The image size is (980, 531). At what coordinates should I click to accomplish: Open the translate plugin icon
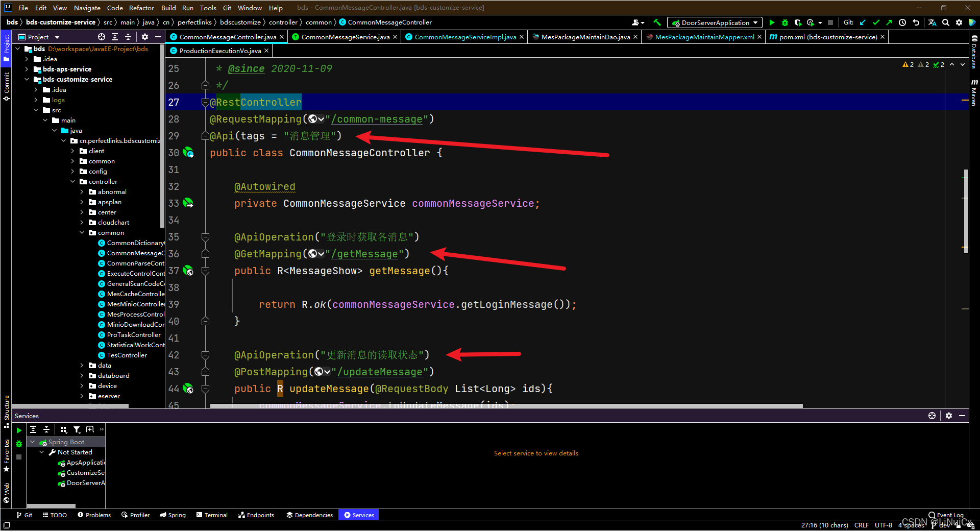[932, 22]
